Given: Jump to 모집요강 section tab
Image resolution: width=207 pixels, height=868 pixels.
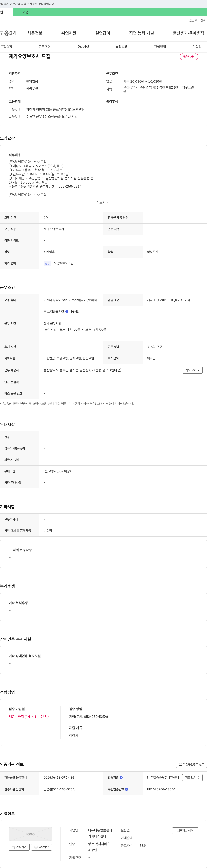Looking at the screenshot, I should click(x=6, y=47).
